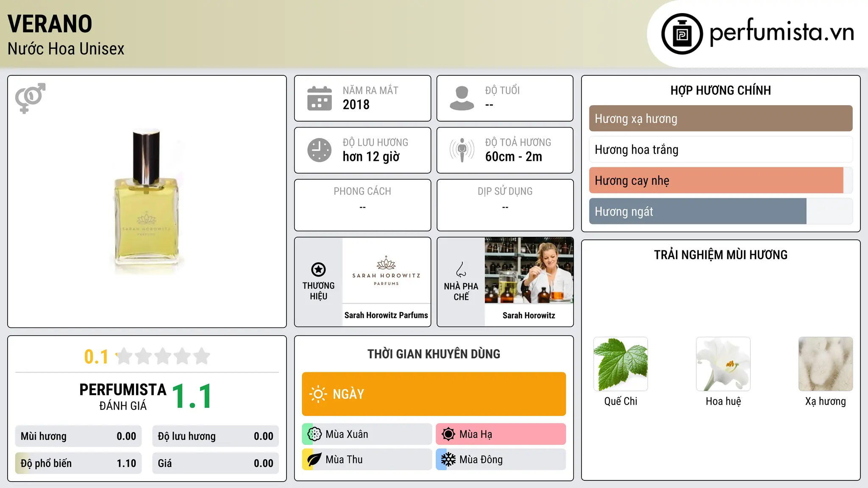Click the longevity value hơn 12 giờ
The height and width of the screenshot is (488, 868).
click(371, 157)
